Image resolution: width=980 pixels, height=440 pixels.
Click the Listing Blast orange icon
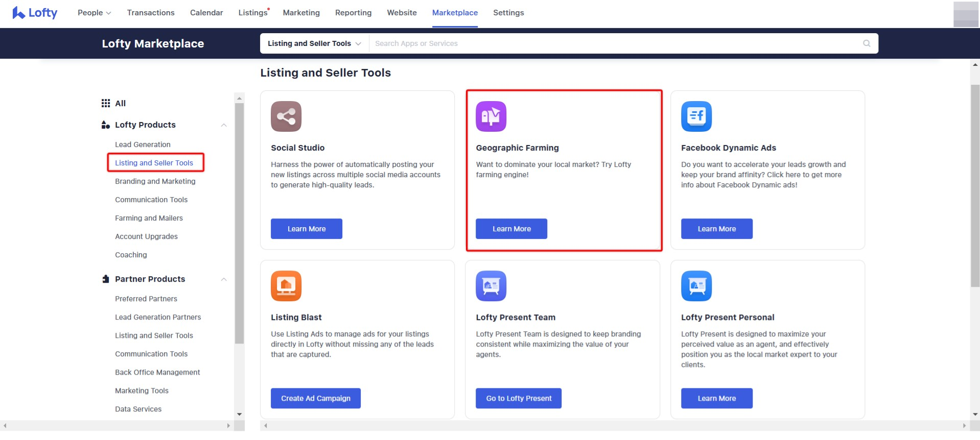click(286, 286)
